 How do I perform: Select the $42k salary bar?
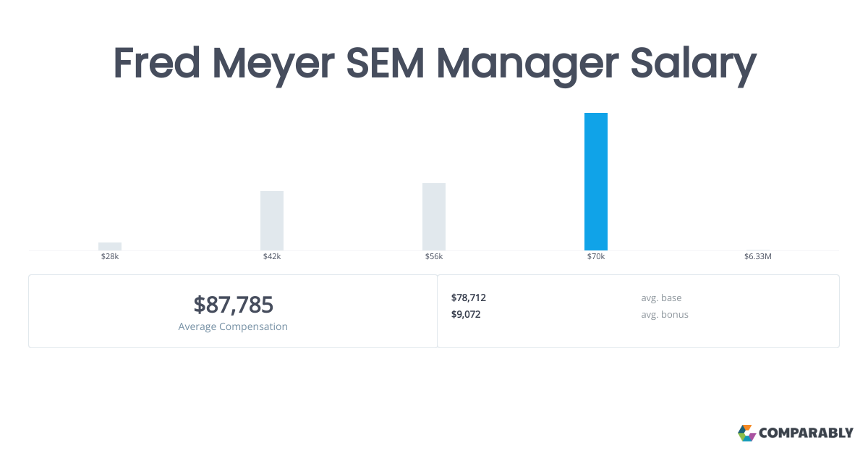(272, 221)
